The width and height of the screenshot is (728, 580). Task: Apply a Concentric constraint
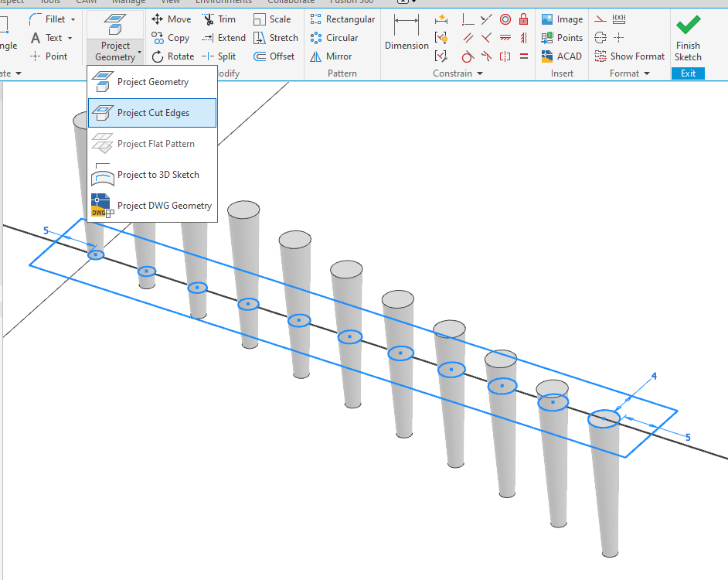(x=505, y=19)
